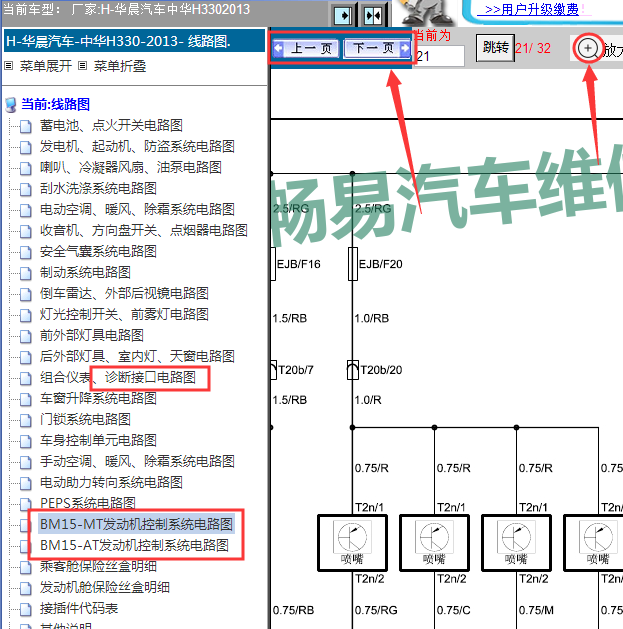The image size is (623, 629).
Task: Click document icon beside 蓄电池、点火开关电路图
Action: (26, 126)
